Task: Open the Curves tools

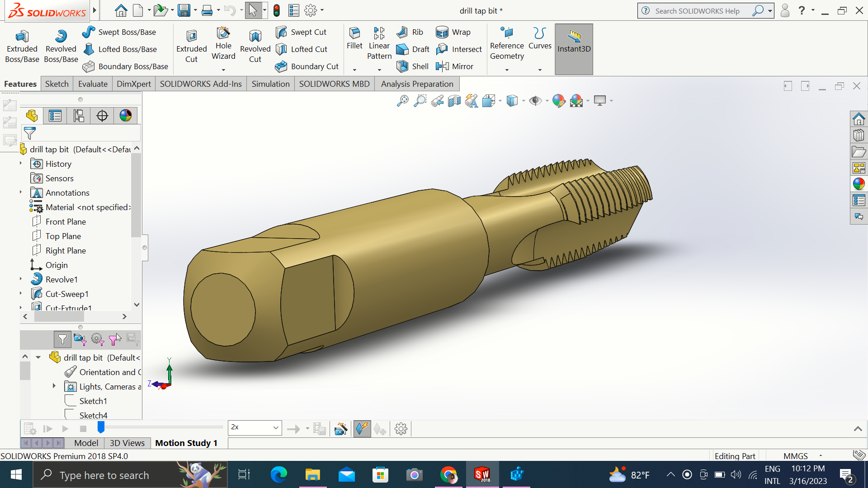Action: 540,38
